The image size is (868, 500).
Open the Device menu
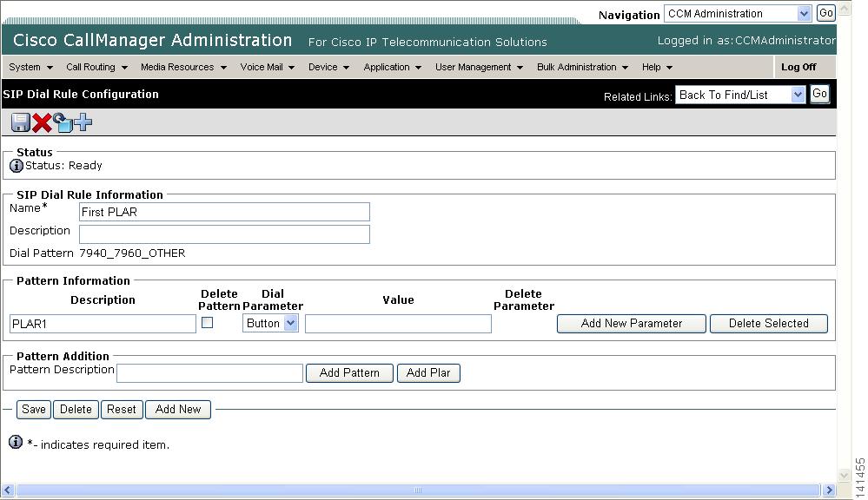pos(328,67)
